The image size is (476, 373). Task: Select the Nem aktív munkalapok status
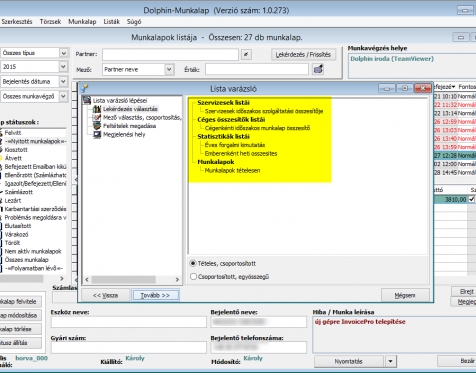[x=33, y=251]
